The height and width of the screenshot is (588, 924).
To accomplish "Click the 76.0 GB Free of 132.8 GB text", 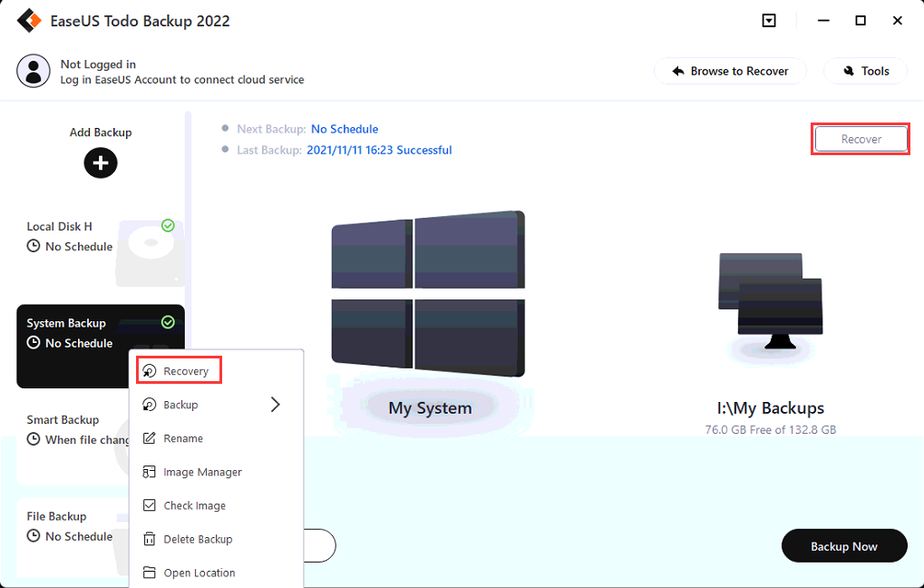I will click(770, 430).
